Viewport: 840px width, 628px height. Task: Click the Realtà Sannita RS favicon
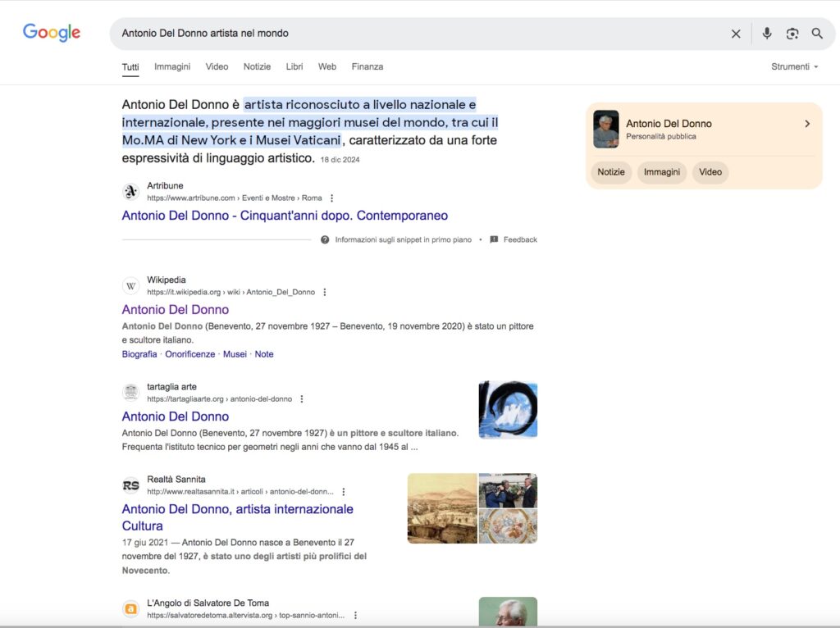pyautogui.click(x=130, y=485)
